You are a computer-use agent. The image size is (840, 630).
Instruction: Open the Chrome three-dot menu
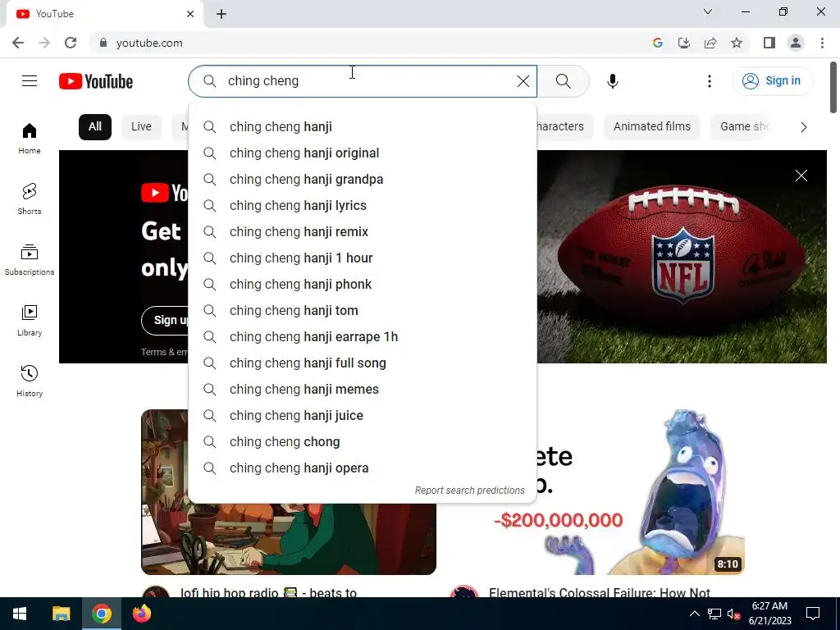[822, 43]
